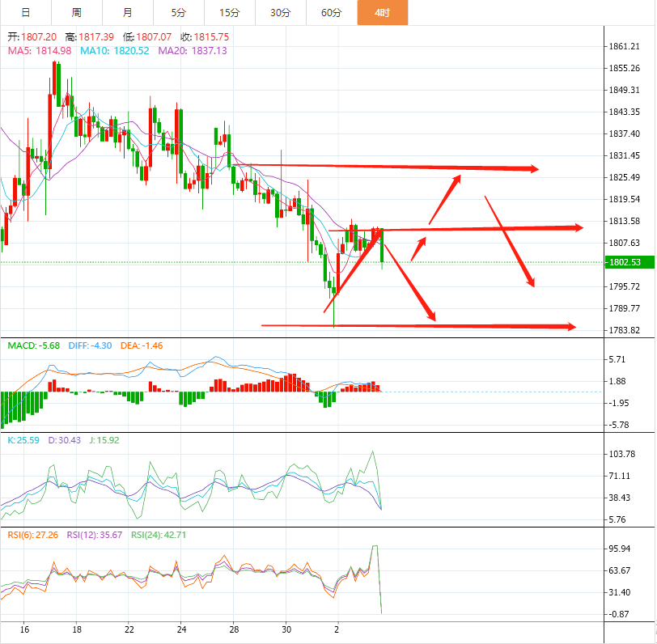Click the 1831.45 price axis label
The image size is (657, 644).
point(625,155)
